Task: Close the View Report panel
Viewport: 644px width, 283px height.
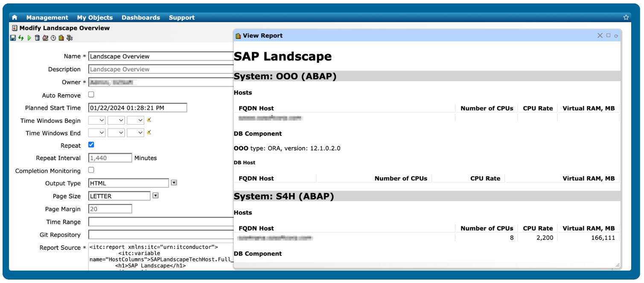Action: (600, 35)
